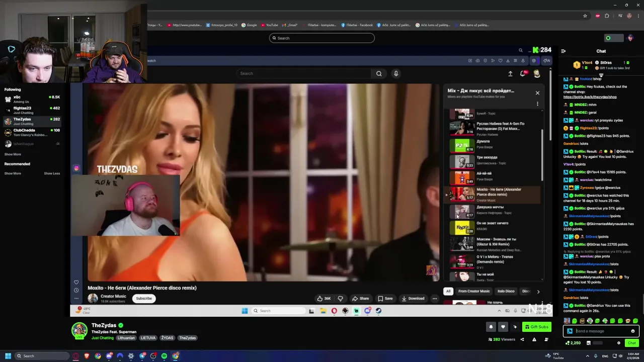
Task: Click green Chat send button
Action: 631,343
